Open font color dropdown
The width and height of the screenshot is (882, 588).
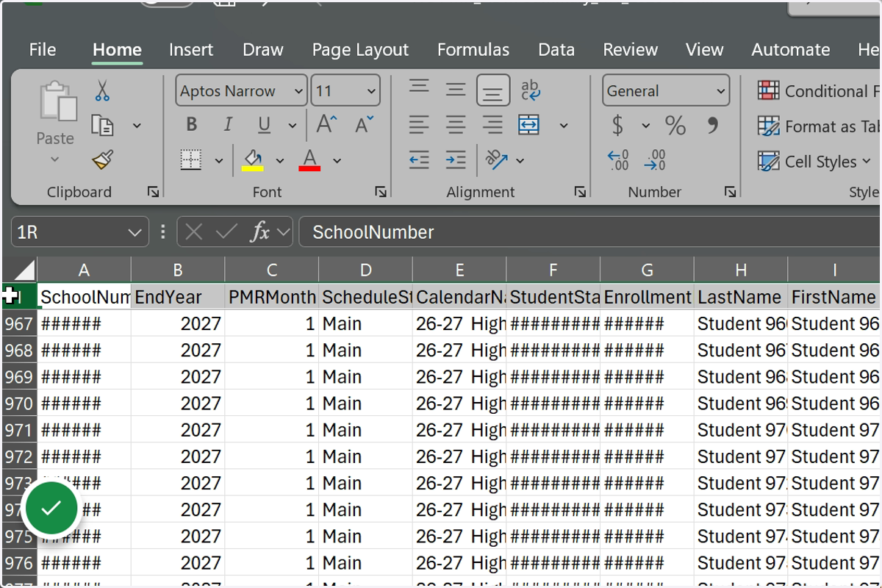coord(337,160)
